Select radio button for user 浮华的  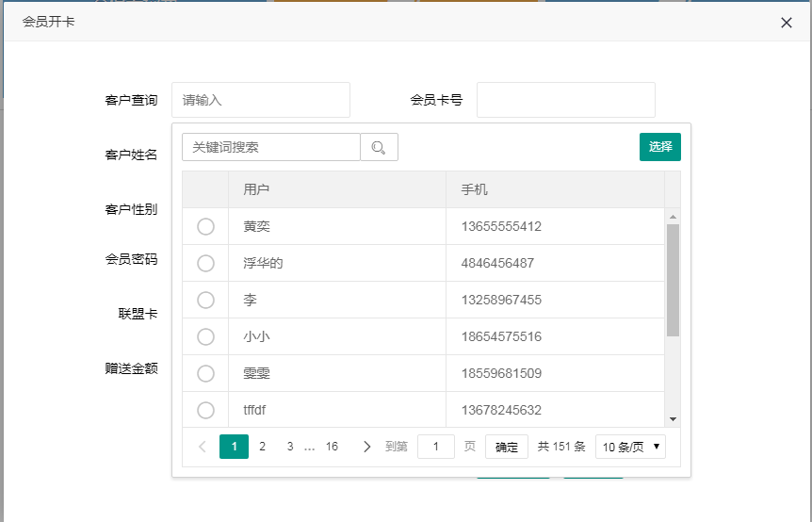tap(205, 264)
